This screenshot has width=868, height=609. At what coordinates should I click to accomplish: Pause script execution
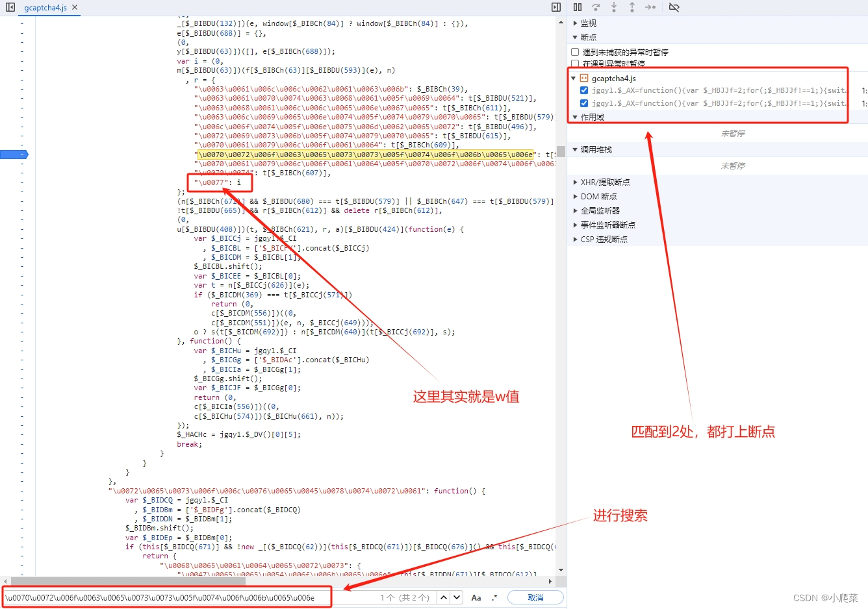tap(578, 7)
